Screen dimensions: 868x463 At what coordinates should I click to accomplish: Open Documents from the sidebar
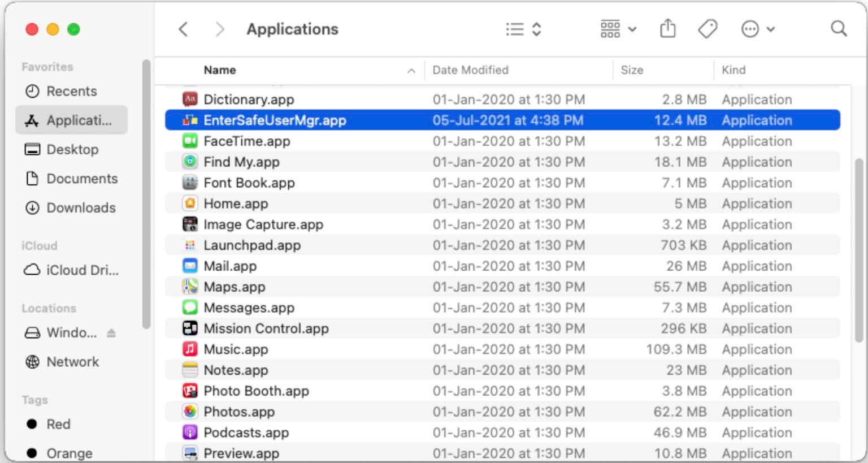[72, 179]
